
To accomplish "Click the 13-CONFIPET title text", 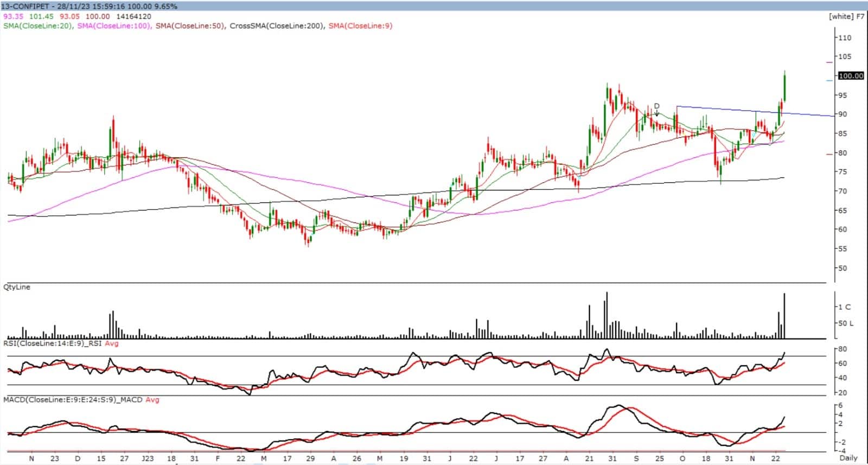I will coord(25,7).
